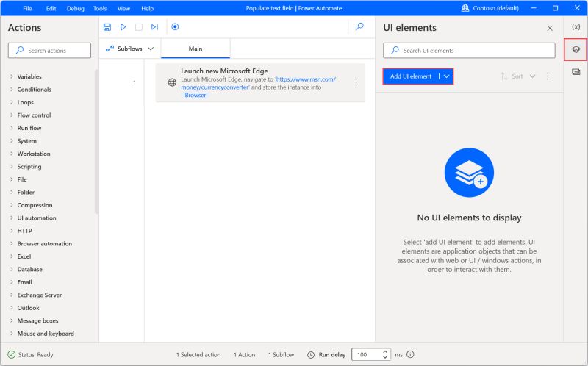Start the recorder icon
This screenshot has height=366, width=588.
(175, 26)
